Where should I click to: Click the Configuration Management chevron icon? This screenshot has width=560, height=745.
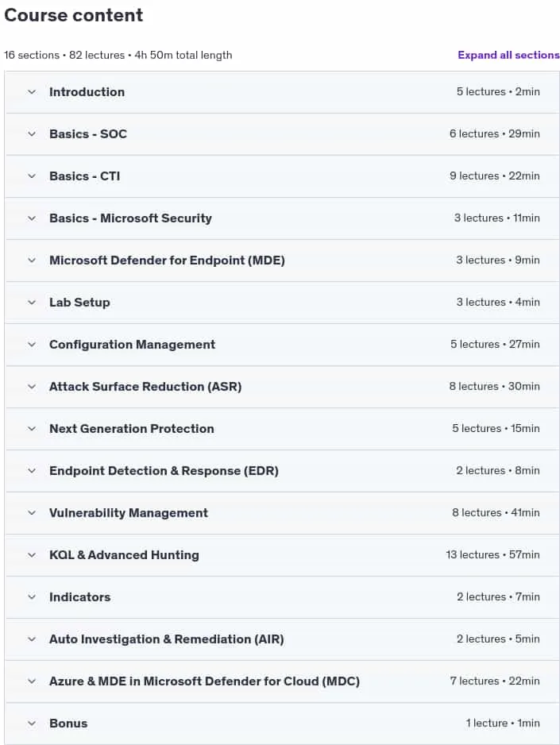click(x=32, y=345)
